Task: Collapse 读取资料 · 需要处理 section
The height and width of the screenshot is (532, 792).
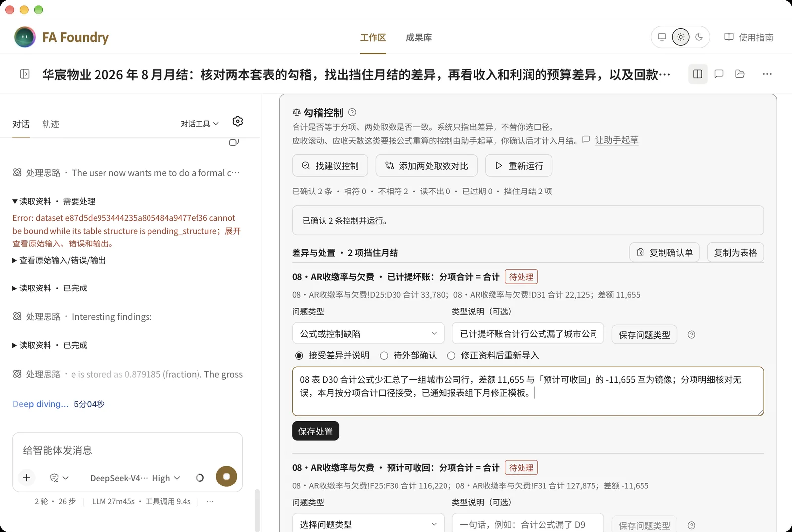Action: [54, 201]
